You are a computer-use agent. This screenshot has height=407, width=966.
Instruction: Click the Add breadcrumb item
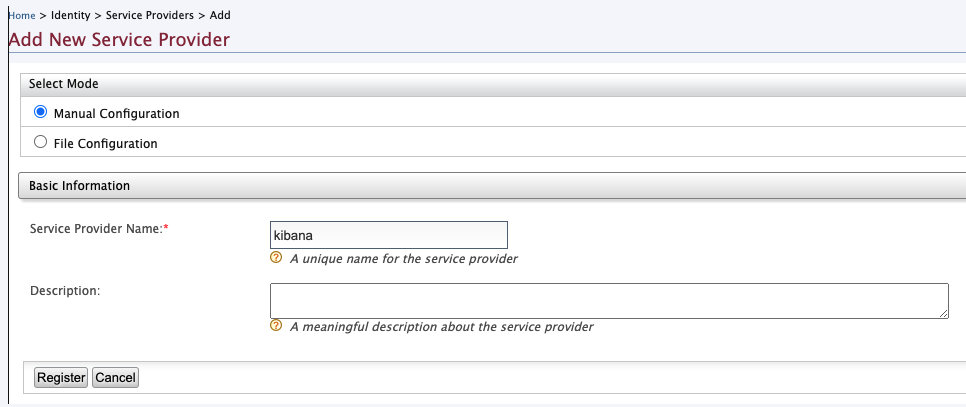coord(221,17)
